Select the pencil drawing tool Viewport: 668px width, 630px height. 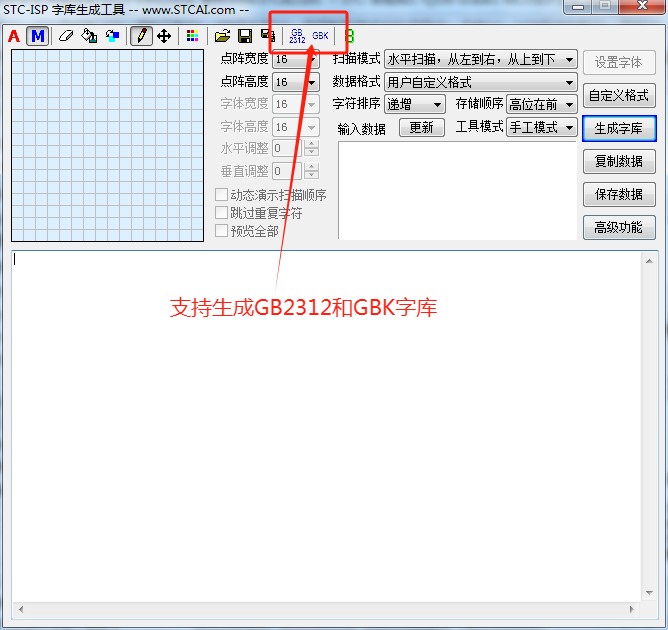[x=141, y=36]
